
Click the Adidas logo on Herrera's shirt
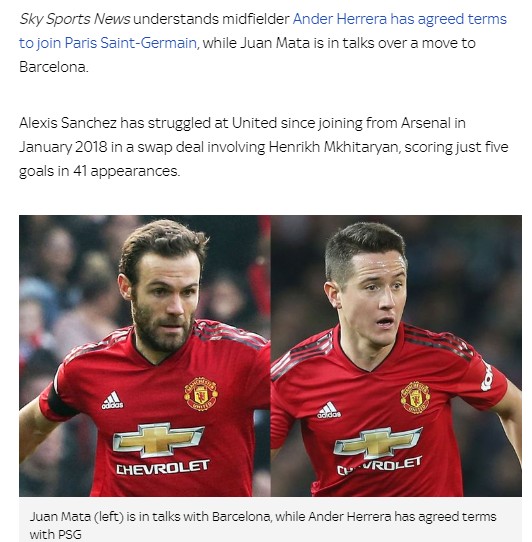click(329, 410)
